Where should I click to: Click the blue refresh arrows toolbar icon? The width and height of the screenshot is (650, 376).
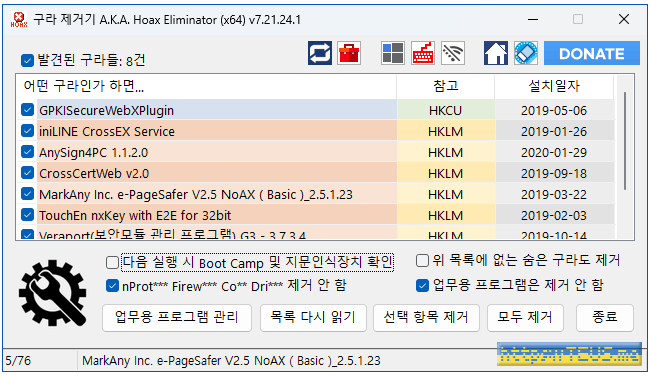(320, 53)
